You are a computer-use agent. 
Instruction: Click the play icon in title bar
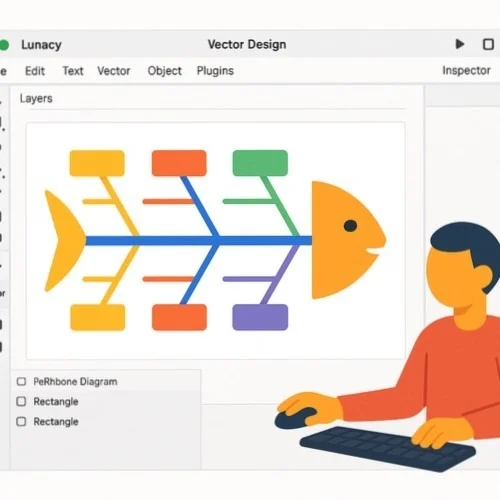click(460, 44)
